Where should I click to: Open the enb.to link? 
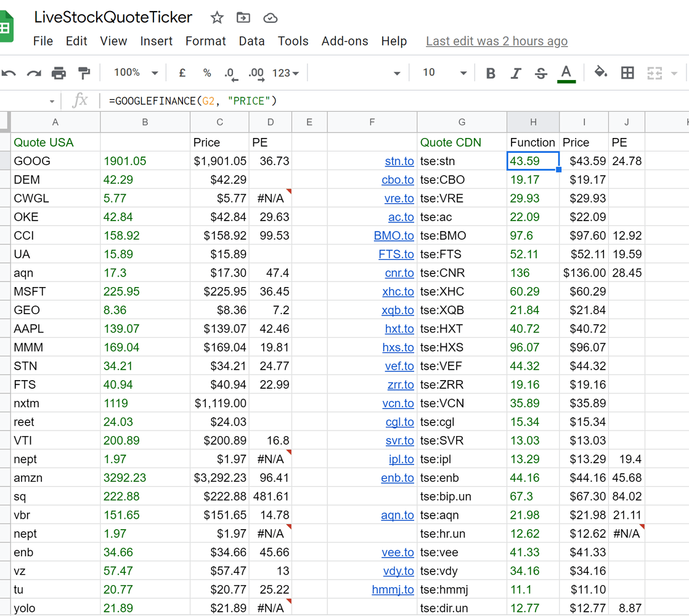(x=397, y=477)
